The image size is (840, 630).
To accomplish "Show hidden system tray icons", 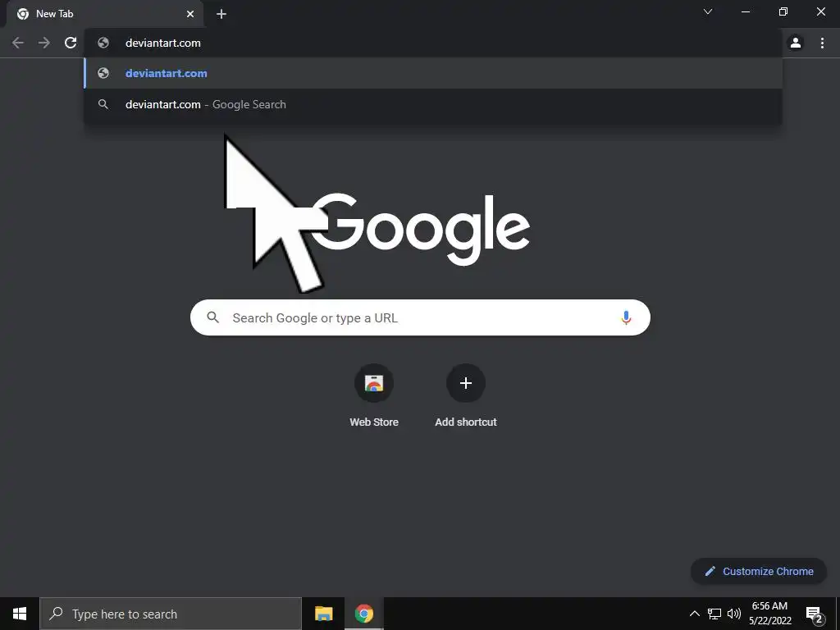I will click(694, 614).
